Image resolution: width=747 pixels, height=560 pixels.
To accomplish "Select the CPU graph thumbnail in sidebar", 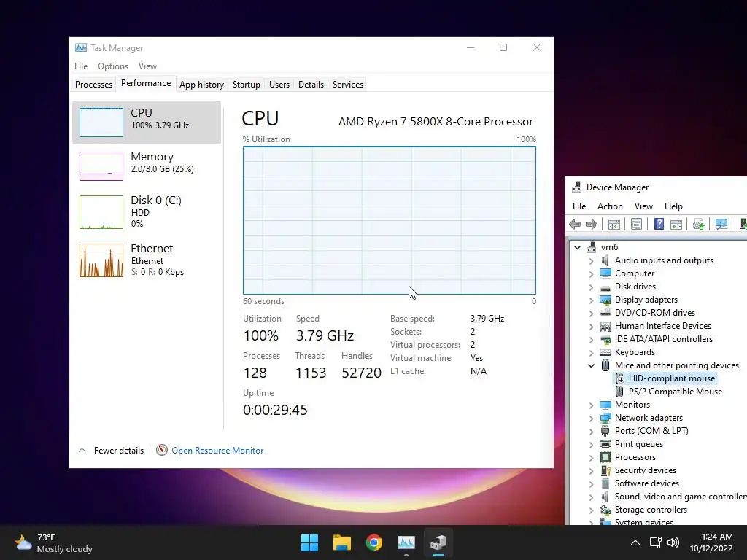I will click(x=101, y=122).
